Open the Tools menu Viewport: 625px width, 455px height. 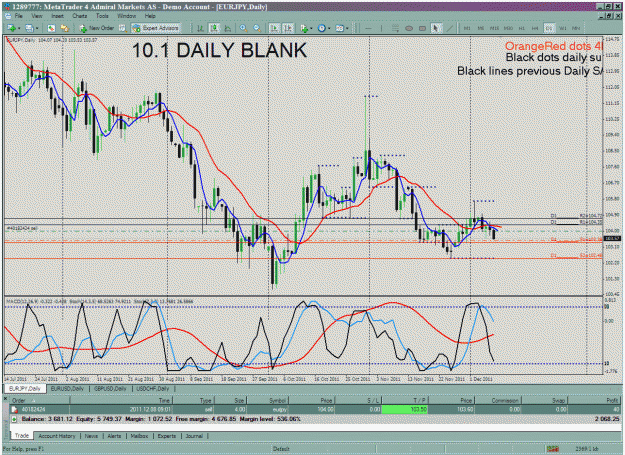[x=102, y=16]
